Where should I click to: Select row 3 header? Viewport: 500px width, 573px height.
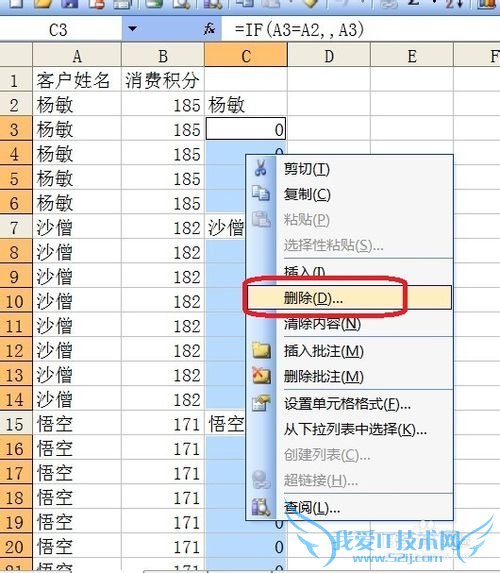coord(16,129)
